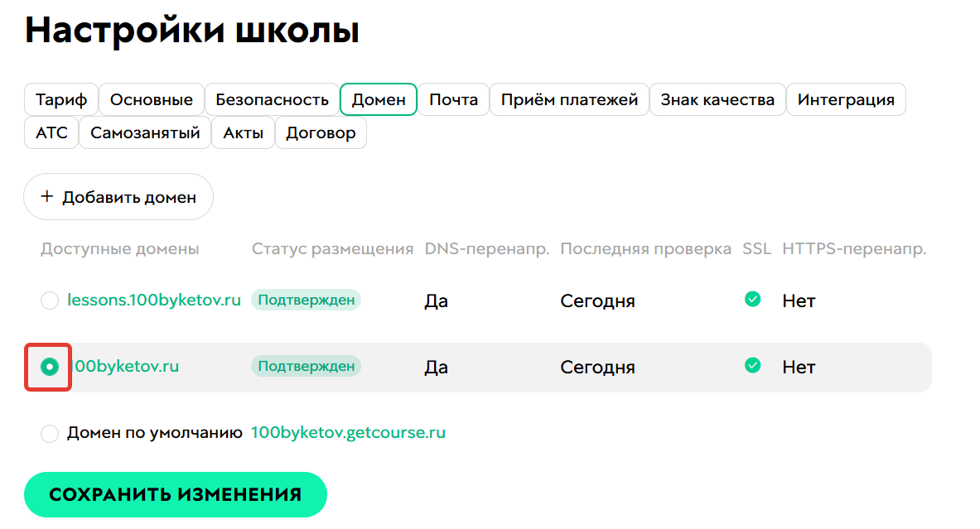The image size is (980, 529).
Task: Select the lessons.100byketov.ru radio button
Action: [x=50, y=301]
